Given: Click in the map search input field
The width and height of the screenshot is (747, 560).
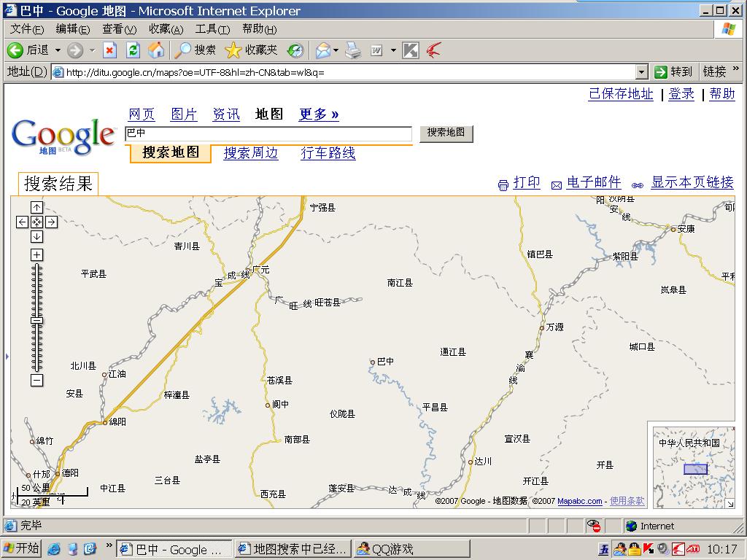Looking at the screenshot, I should [x=268, y=133].
